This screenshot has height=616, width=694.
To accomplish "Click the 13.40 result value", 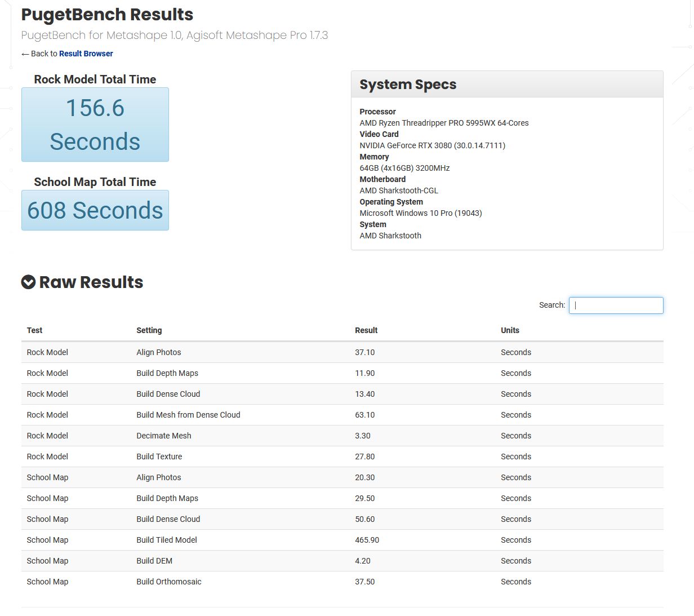I will point(365,394).
